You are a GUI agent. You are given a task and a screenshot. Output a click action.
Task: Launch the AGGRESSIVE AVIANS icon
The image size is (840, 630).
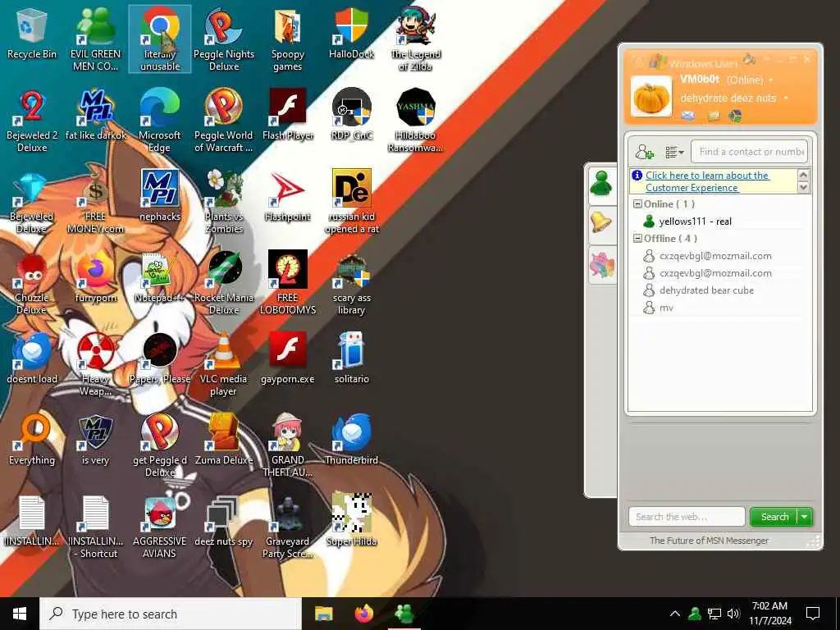[160, 527]
